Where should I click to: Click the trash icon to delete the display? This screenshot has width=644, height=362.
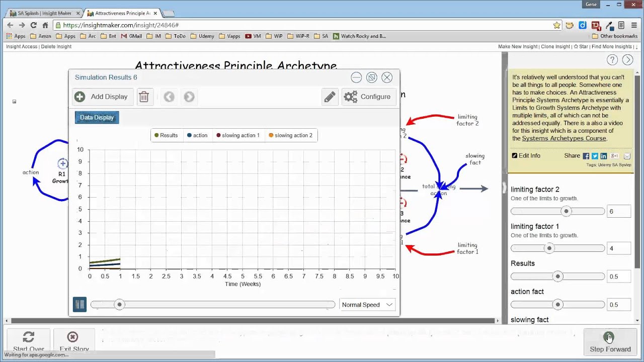tap(144, 97)
